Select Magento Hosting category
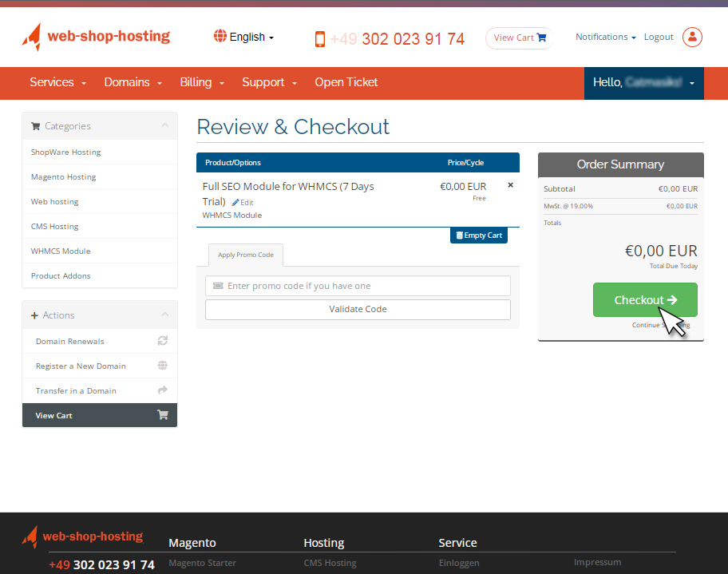The image size is (728, 574). pos(99,177)
